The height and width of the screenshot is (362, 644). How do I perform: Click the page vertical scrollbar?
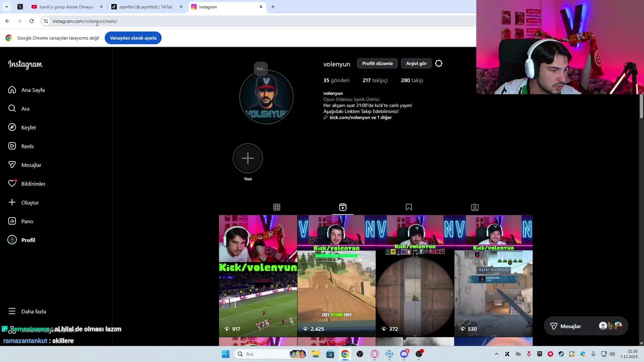[641, 106]
